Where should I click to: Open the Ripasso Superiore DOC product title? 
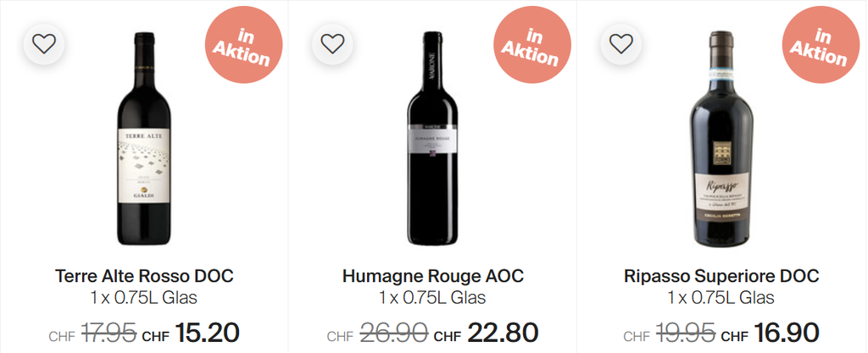tap(721, 277)
